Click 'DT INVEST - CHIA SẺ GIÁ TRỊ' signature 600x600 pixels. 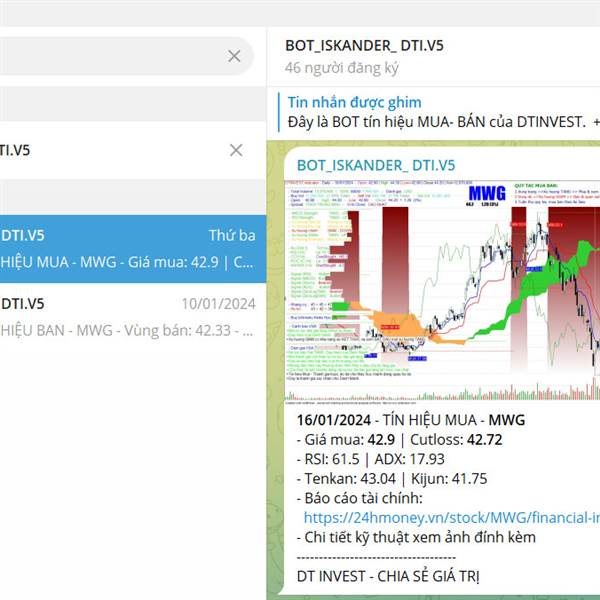[388, 576]
